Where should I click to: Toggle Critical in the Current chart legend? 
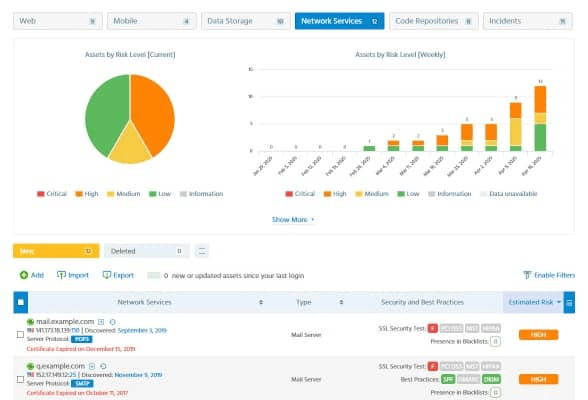[52, 194]
